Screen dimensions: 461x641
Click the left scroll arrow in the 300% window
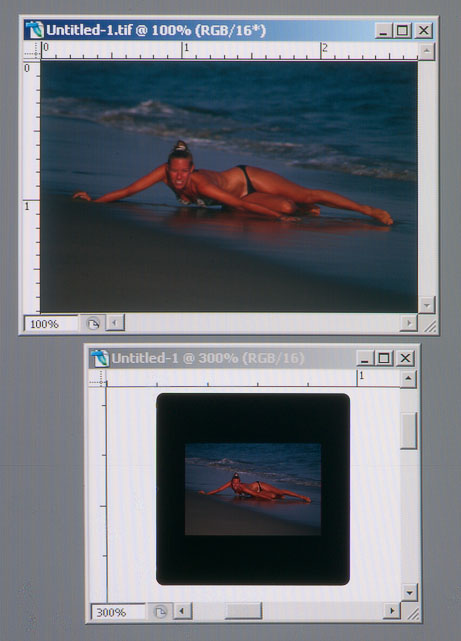(x=182, y=611)
